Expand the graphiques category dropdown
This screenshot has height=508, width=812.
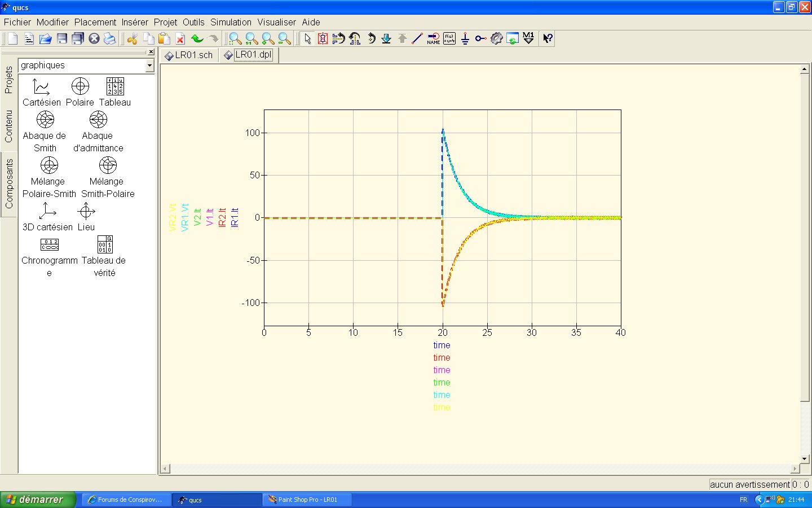(x=149, y=65)
